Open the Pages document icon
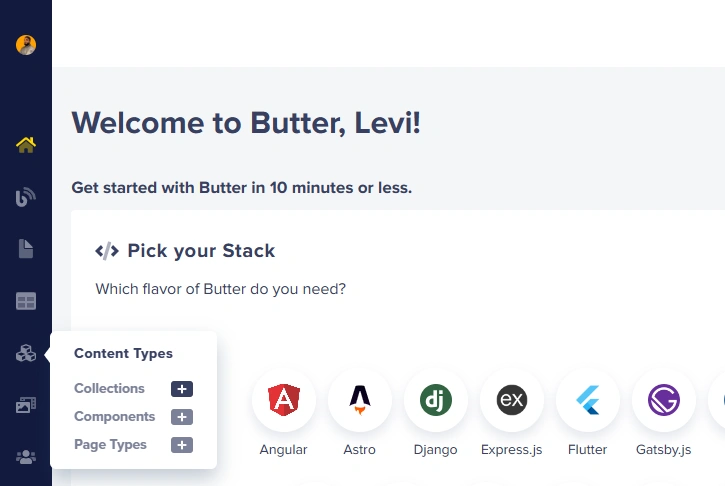The image size is (725, 486). point(26,249)
